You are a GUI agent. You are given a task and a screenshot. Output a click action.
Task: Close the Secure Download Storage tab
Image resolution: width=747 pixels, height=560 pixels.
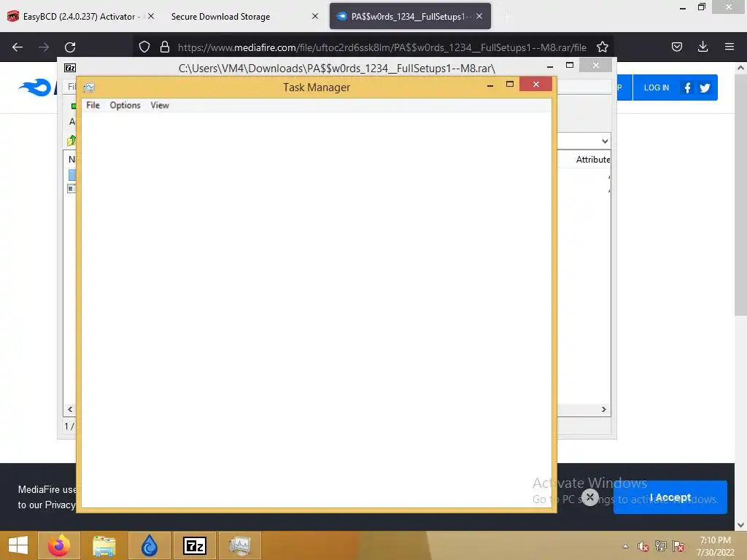[x=315, y=16]
